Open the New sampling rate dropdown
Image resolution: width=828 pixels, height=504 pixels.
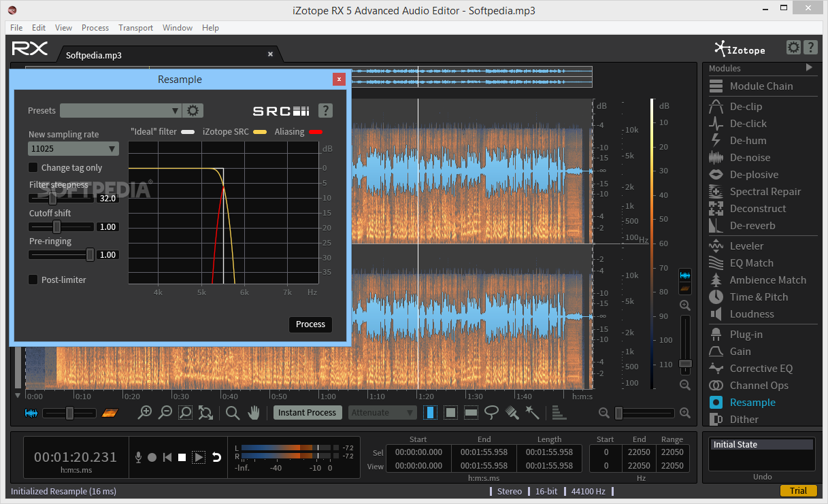[x=73, y=149]
